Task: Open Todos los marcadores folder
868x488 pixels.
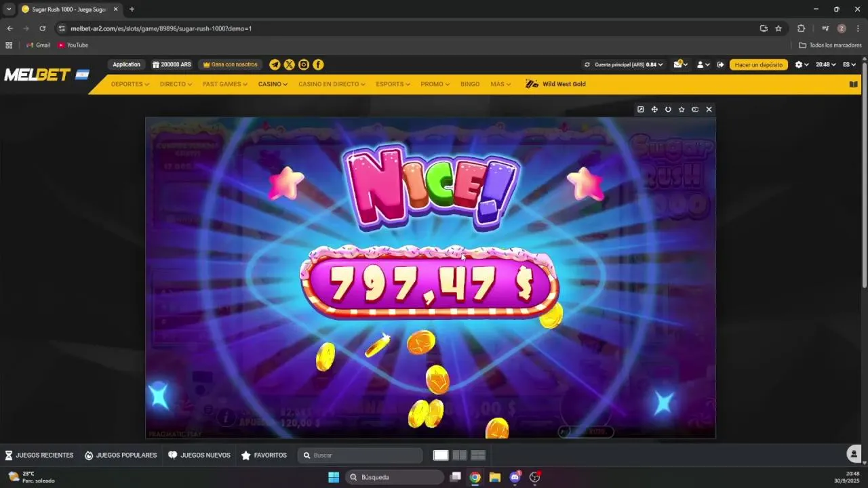Action: (x=830, y=45)
